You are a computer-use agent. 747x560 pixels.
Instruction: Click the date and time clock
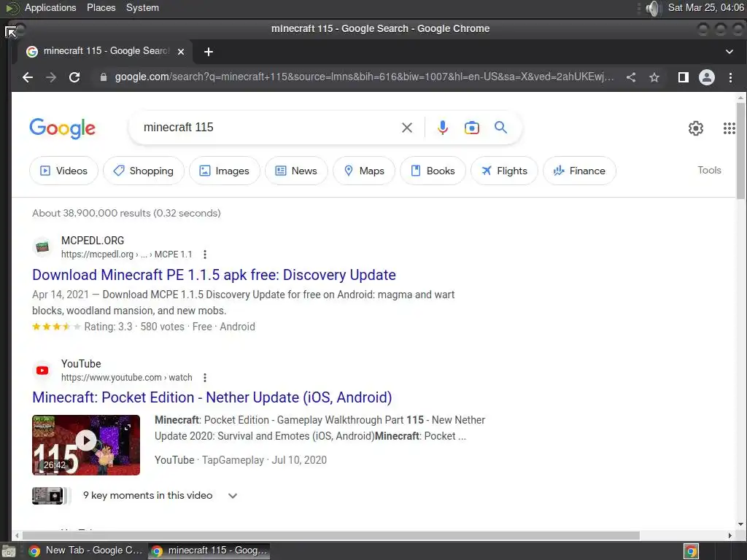[x=705, y=7]
